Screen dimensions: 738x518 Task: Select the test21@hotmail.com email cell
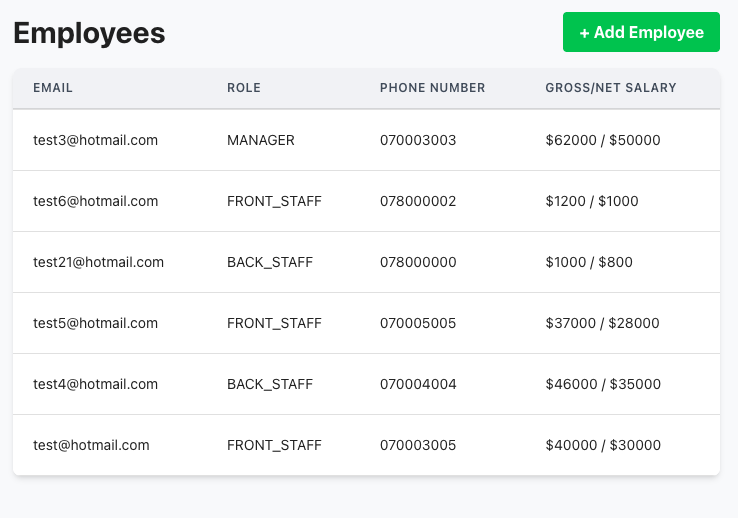click(x=98, y=262)
